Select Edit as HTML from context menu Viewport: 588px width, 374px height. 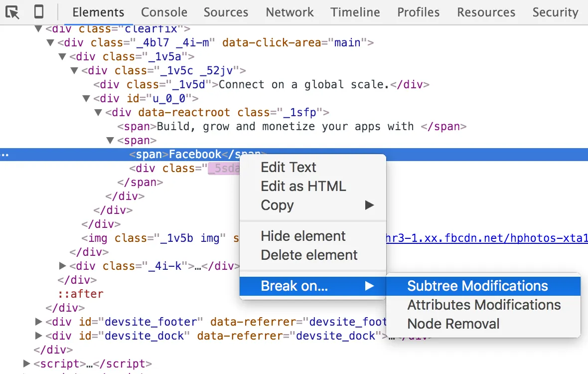(303, 186)
